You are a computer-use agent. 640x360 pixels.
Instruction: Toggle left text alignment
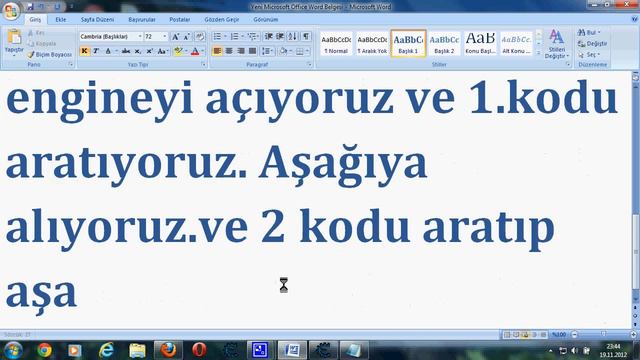[217, 51]
